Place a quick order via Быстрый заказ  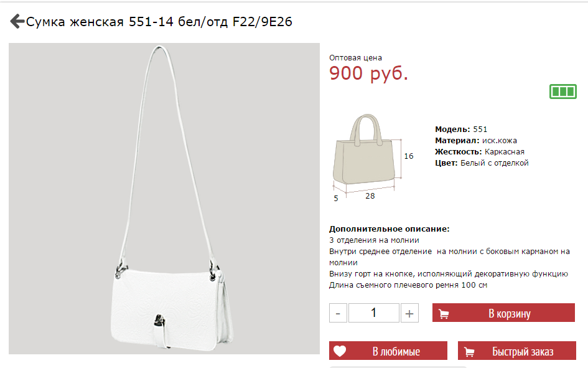tap(516, 351)
